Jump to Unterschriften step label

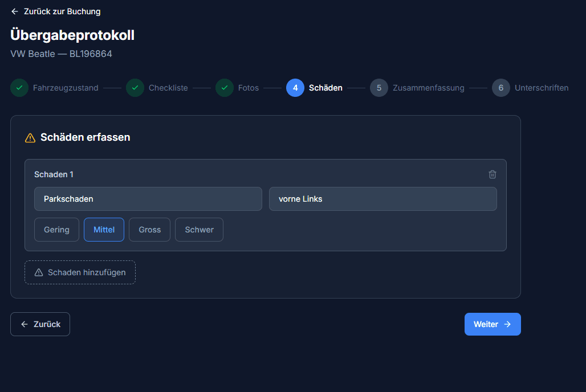coord(541,88)
